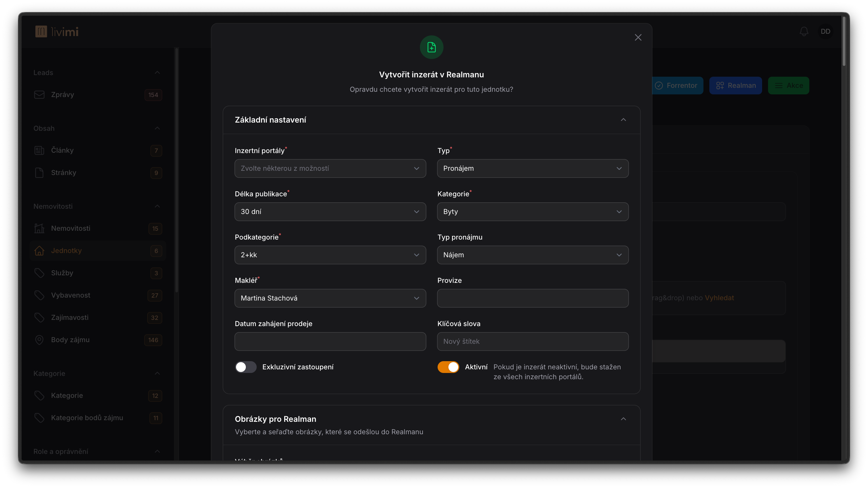The height and width of the screenshot is (488, 868).
Task: Navigate to Nemovitosti list item
Action: (98, 228)
